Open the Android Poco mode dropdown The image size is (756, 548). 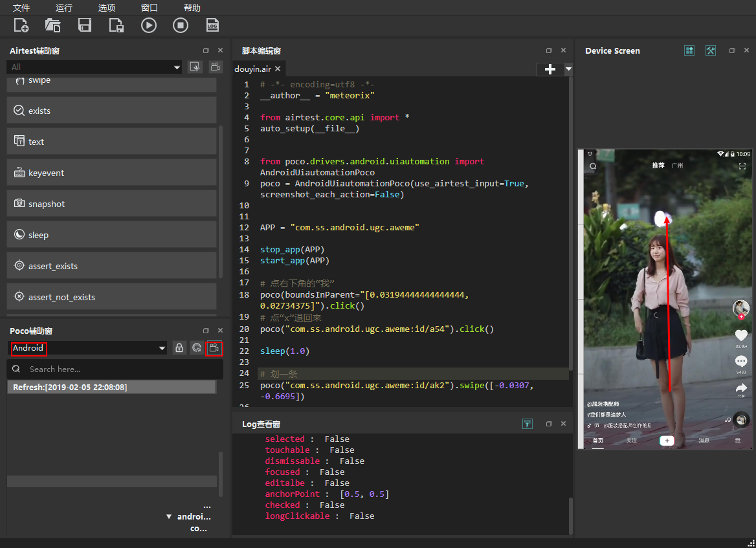pyautogui.click(x=162, y=348)
